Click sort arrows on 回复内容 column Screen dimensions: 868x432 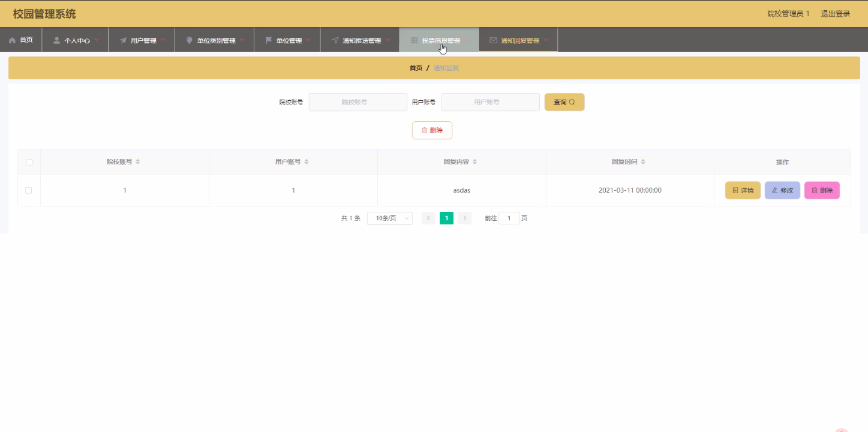pos(474,162)
